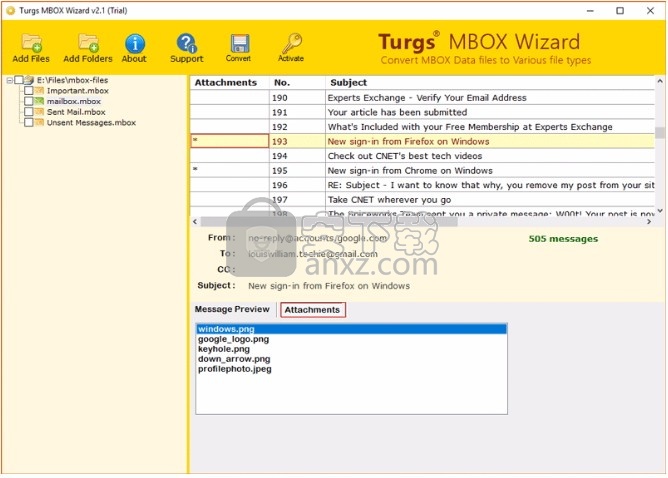Sort by the Attachments column header
668x478 pixels.
230,83
